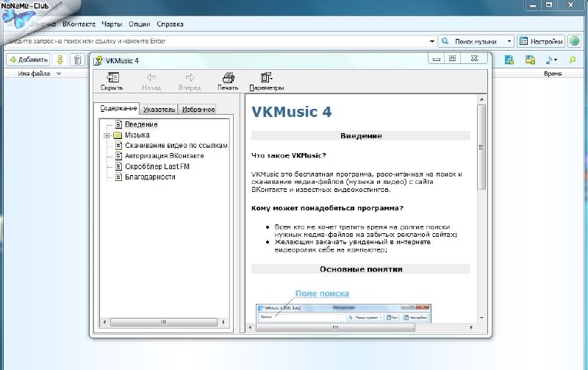Select Скробблер Last.FM in contents tree
This screenshot has width=588, height=370.
point(151,166)
